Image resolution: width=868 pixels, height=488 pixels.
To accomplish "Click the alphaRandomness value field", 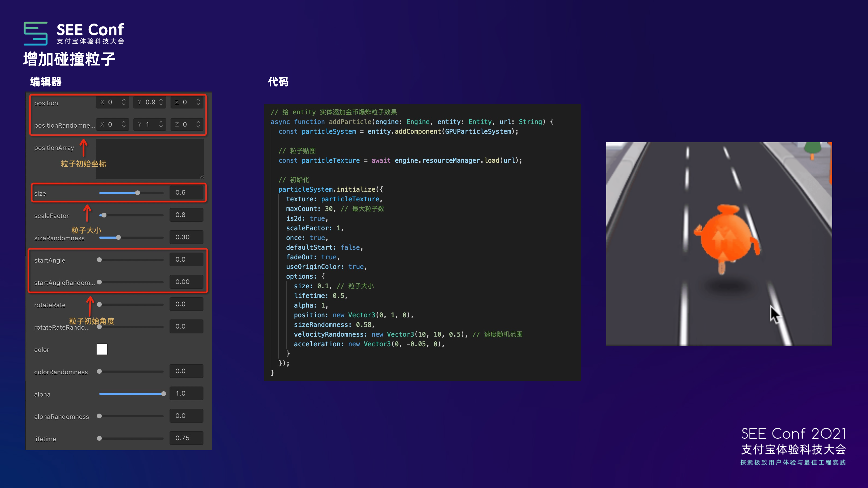I will [x=186, y=416].
